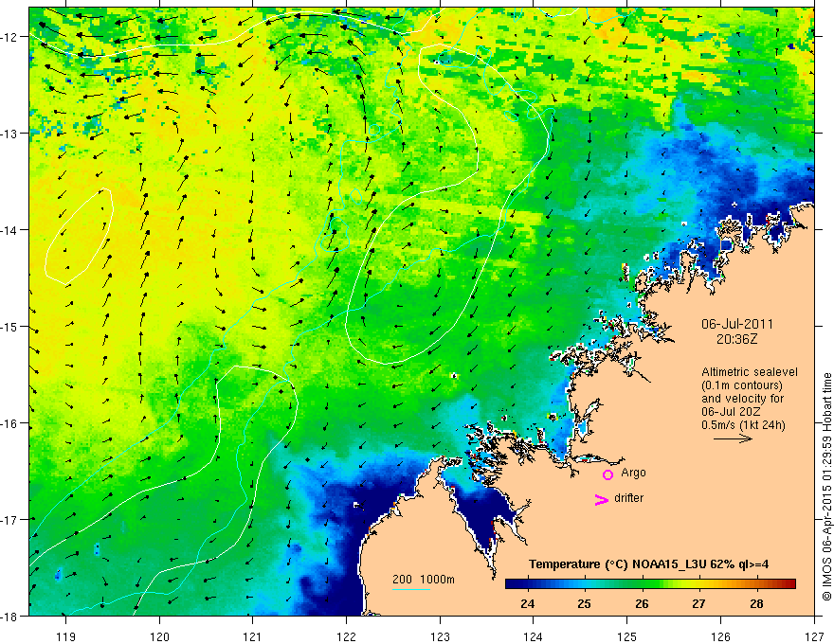
Task: Click the latitude label '-12'
Action: click(11, 37)
